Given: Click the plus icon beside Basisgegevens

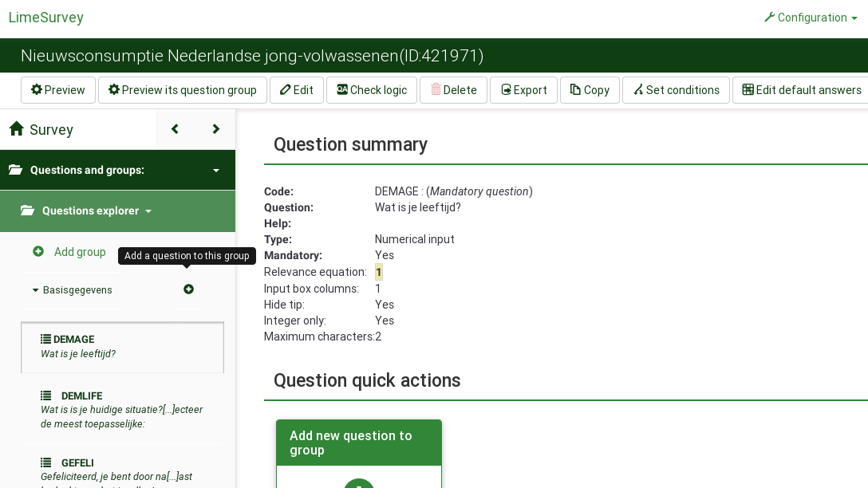Looking at the screenshot, I should [x=188, y=289].
